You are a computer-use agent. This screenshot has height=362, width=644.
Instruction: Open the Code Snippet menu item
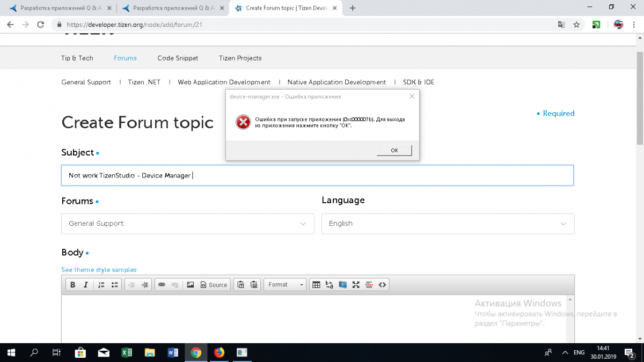pyautogui.click(x=178, y=58)
